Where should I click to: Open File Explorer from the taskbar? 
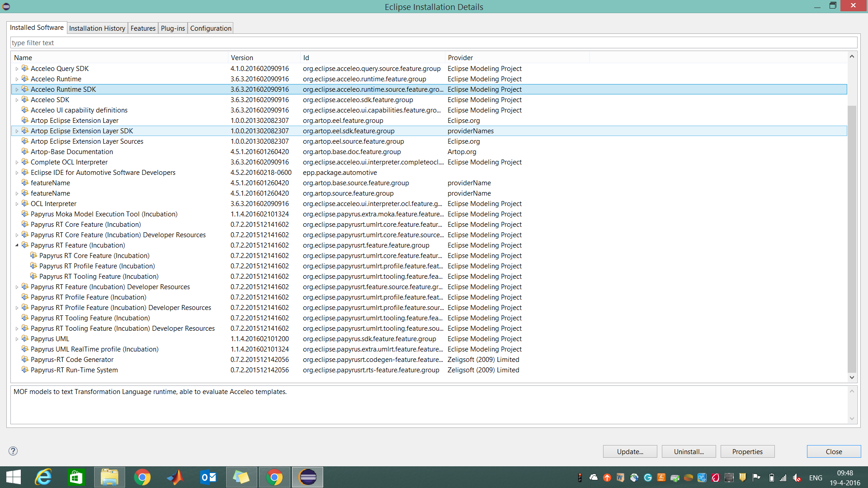pos(109,477)
